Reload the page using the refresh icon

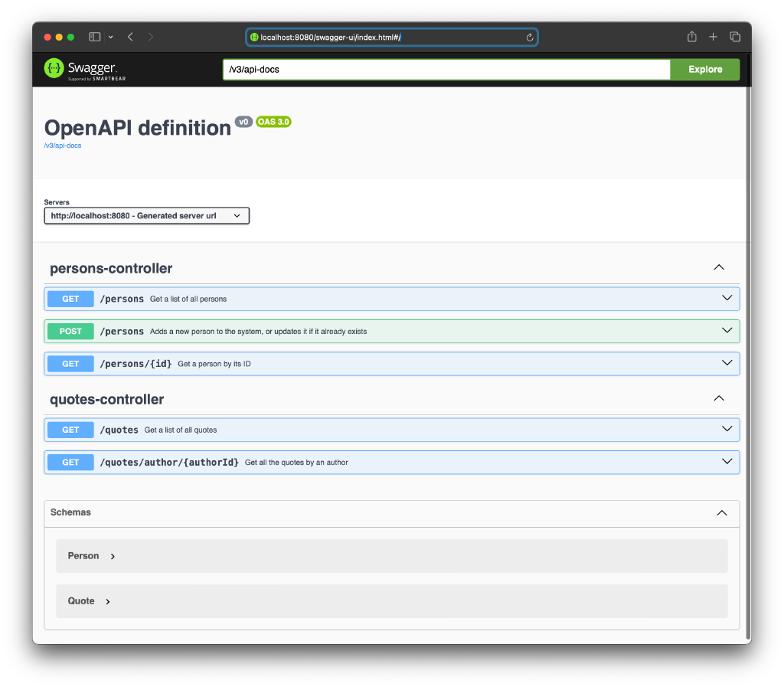(529, 36)
